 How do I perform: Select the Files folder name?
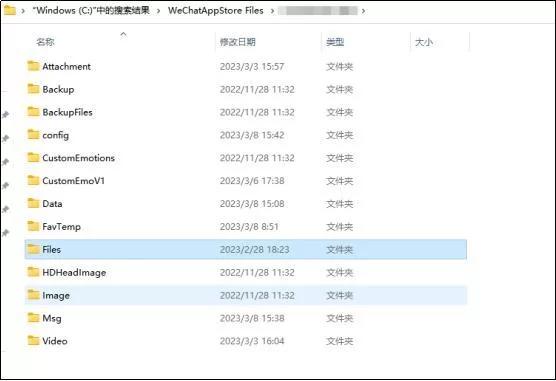pyautogui.click(x=51, y=249)
